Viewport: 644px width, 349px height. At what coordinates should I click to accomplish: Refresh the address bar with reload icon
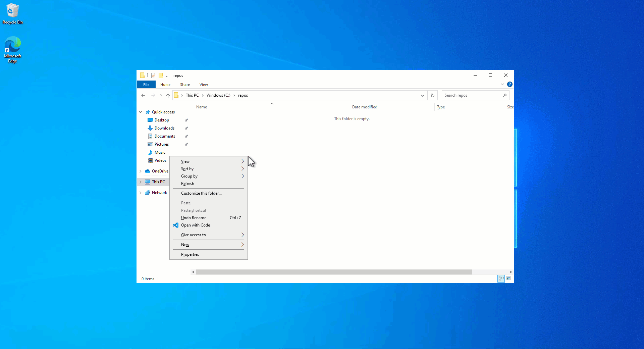(433, 95)
